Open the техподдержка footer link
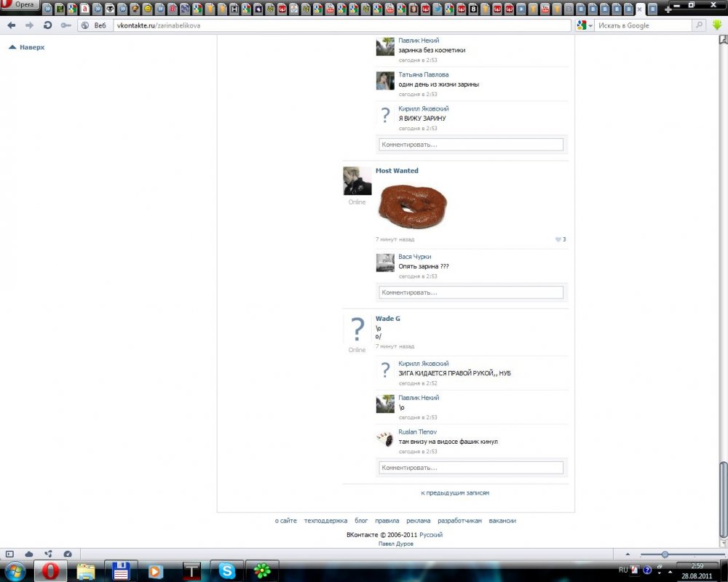This screenshot has width=728, height=582. coord(325,521)
